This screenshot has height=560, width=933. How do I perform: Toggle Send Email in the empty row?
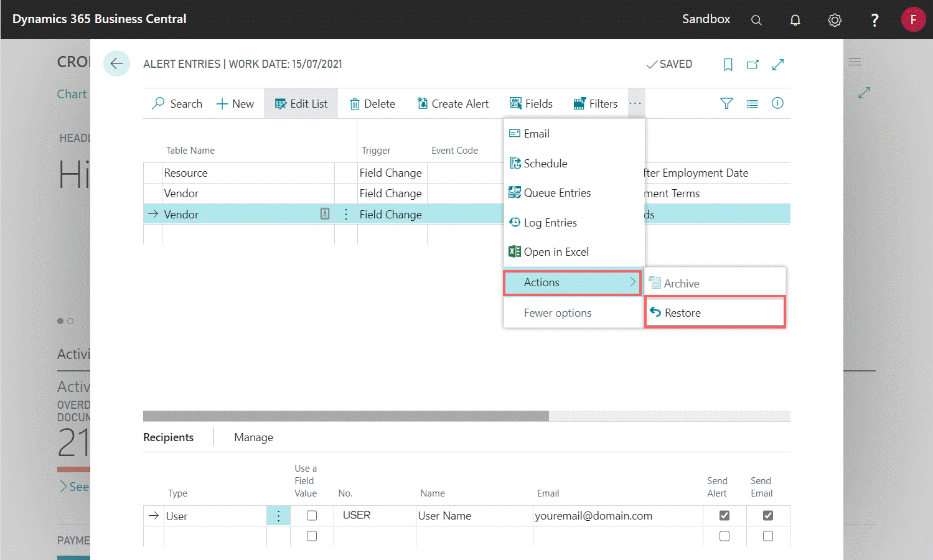pyautogui.click(x=768, y=536)
